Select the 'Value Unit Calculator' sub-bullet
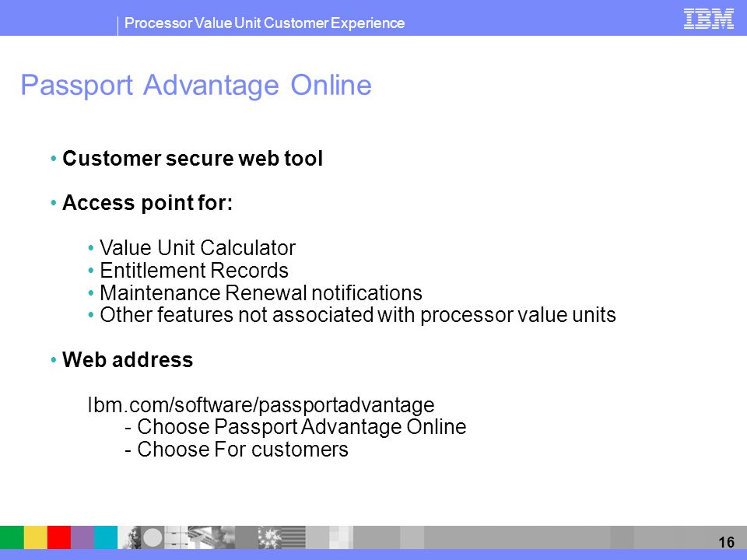The image size is (747, 560). (x=197, y=247)
